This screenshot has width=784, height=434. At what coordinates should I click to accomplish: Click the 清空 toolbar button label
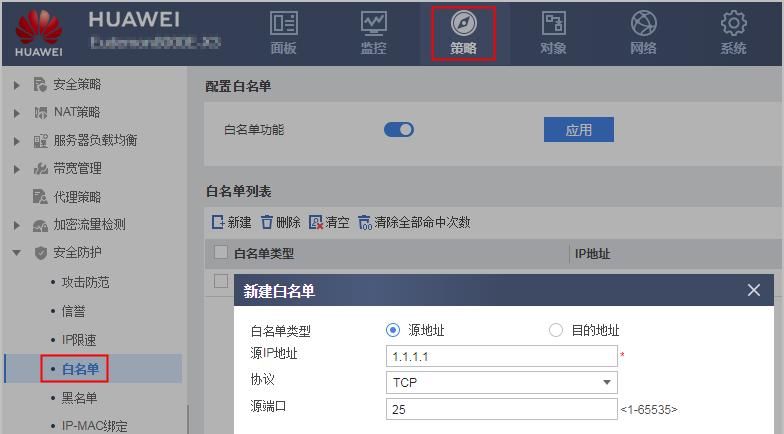coord(338,222)
